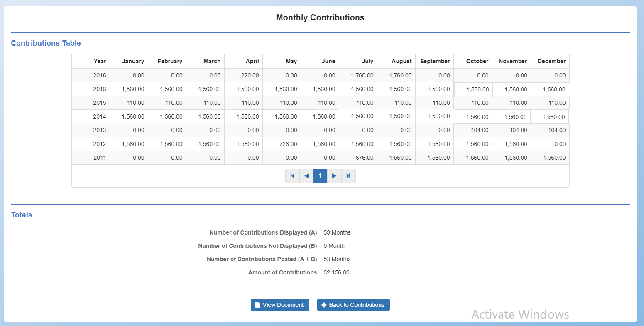Screen dimensions: 644x326
Task: Click the Contributions Table heading
Action: (x=46, y=43)
